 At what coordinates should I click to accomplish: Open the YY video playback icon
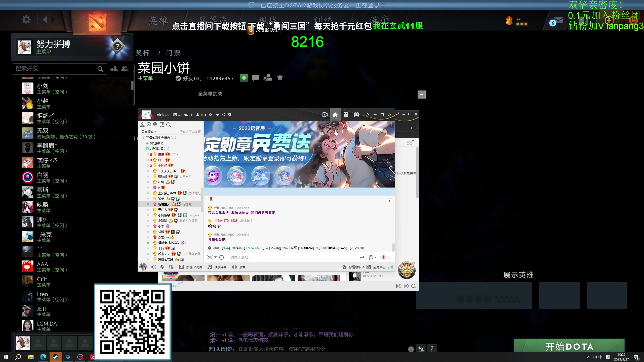pyautogui.click(x=325, y=115)
